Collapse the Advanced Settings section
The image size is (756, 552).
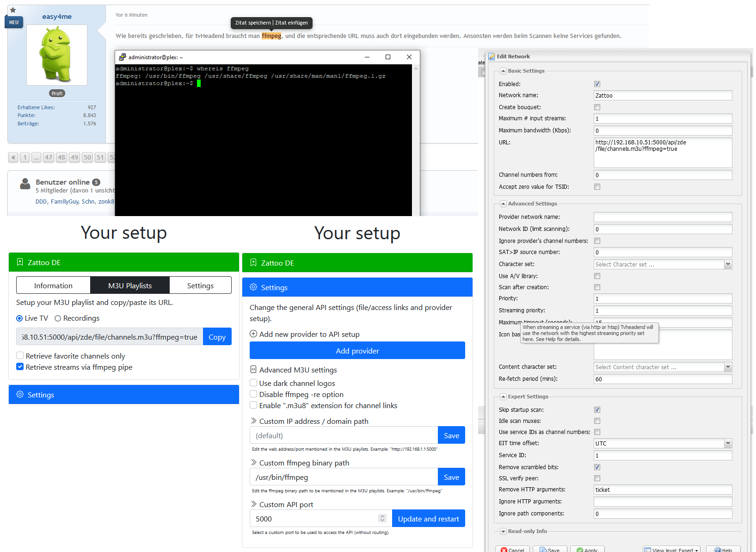click(x=503, y=204)
